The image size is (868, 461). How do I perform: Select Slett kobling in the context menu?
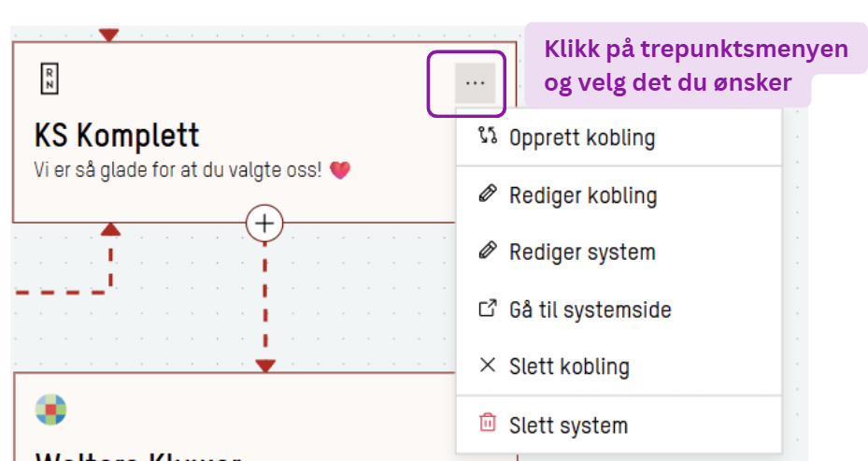point(569,367)
